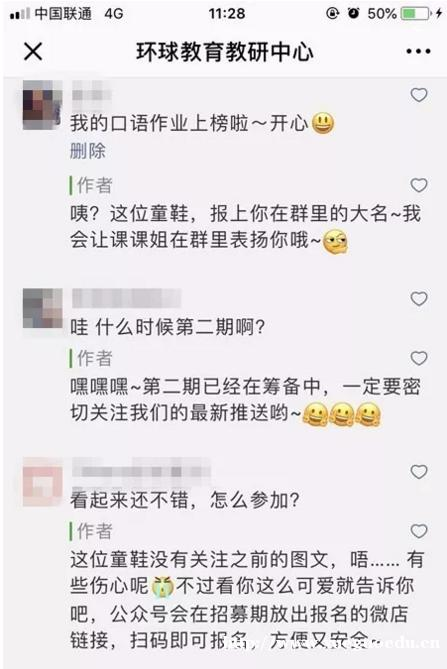Like the comment about 口语作业上榜啦
This screenshot has width=447, height=669.
[419, 95]
